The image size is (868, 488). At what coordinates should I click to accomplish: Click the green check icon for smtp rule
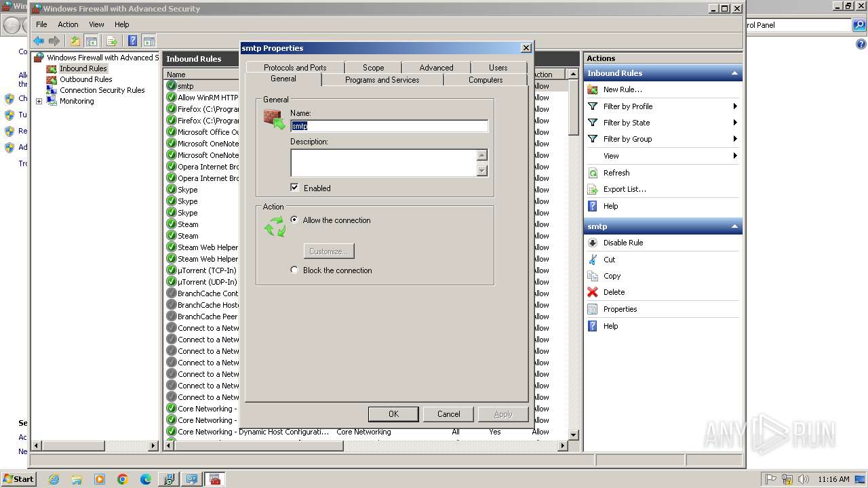(172, 86)
